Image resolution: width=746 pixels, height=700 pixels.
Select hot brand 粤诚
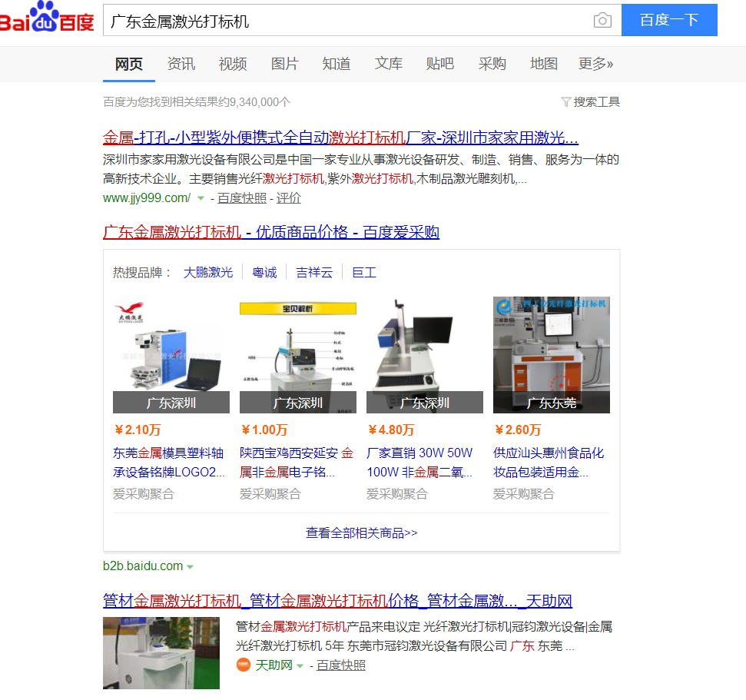click(x=264, y=273)
